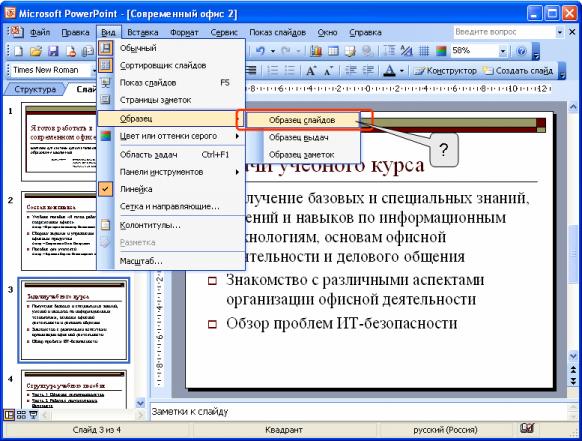This screenshot has height=441, width=582.
Task: Click the bulleted list icon
Action: point(290,70)
